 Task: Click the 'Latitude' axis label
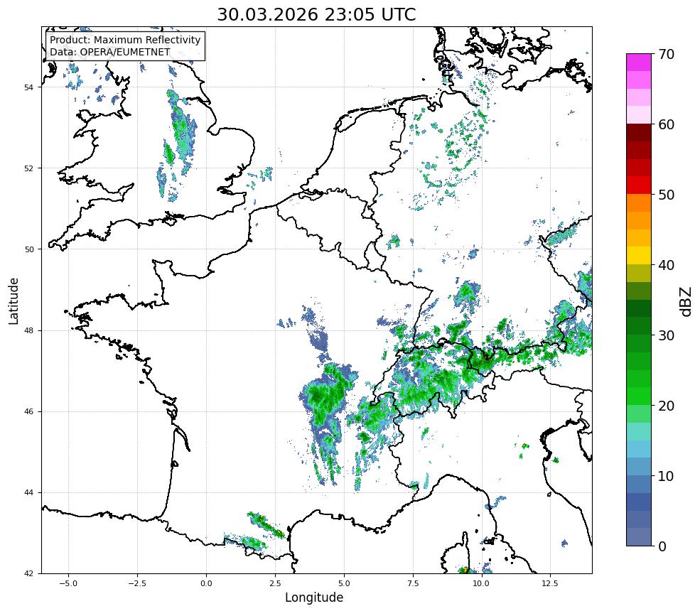click(x=14, y=301)
